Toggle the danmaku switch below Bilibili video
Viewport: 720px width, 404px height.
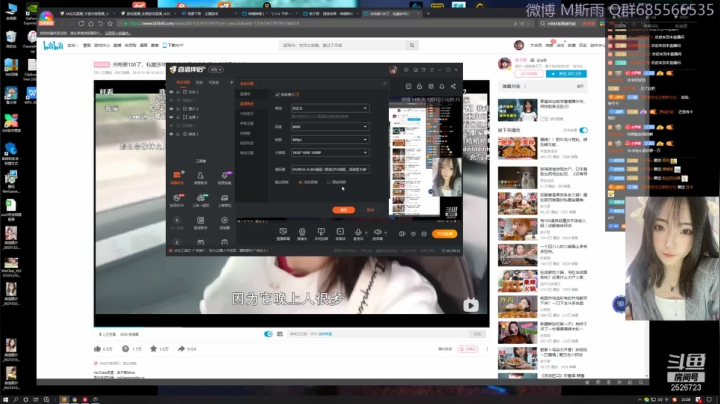268,334
